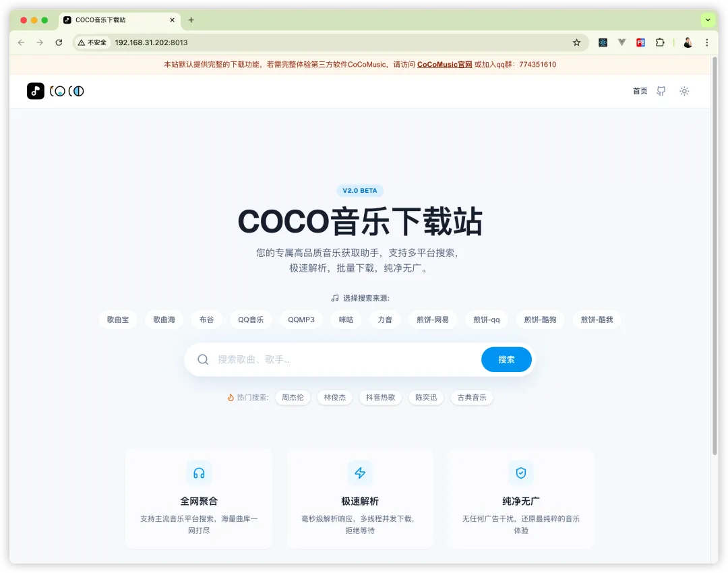Open Chrome's three-dot menu
The image size is (728, 573).
[707, 42]
